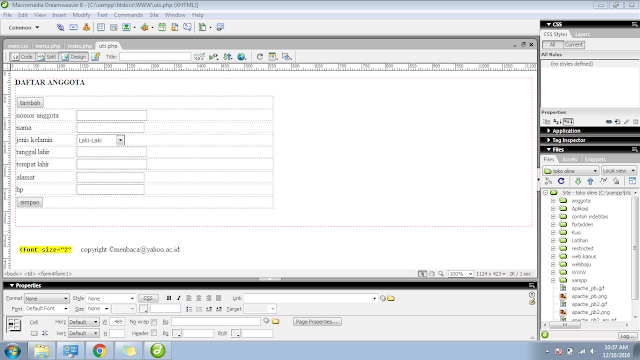Select the Zoom tool in status bar

click(x=441, y=274)
